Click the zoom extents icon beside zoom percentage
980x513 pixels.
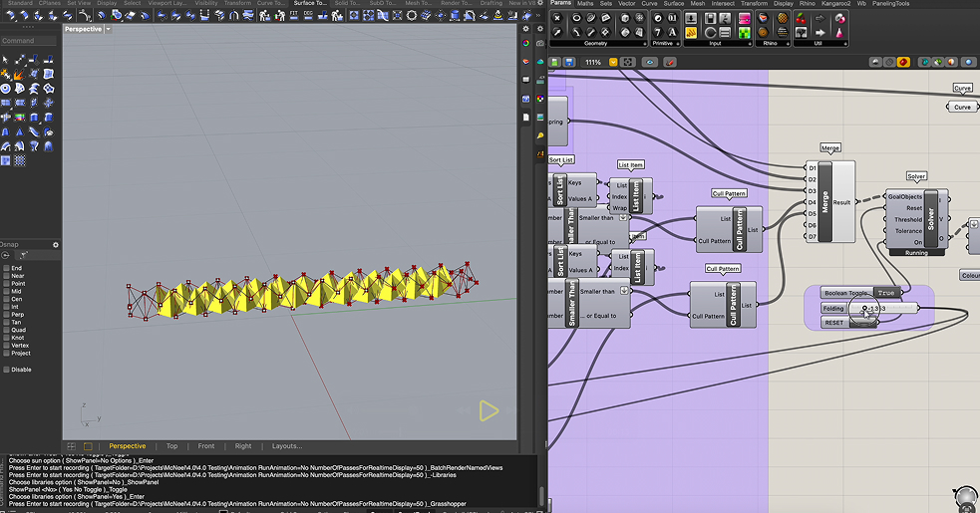pos(628,62)
